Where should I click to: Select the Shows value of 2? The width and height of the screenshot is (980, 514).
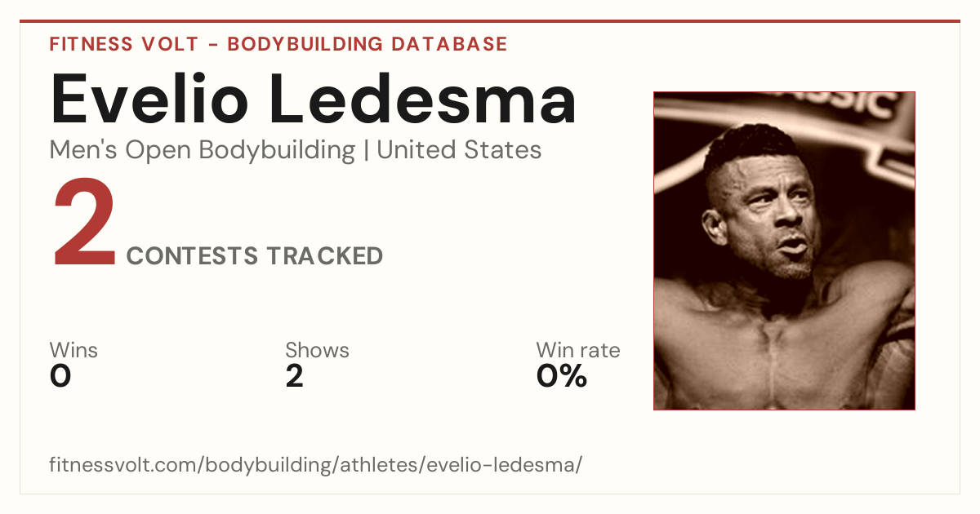coord(295,376)
